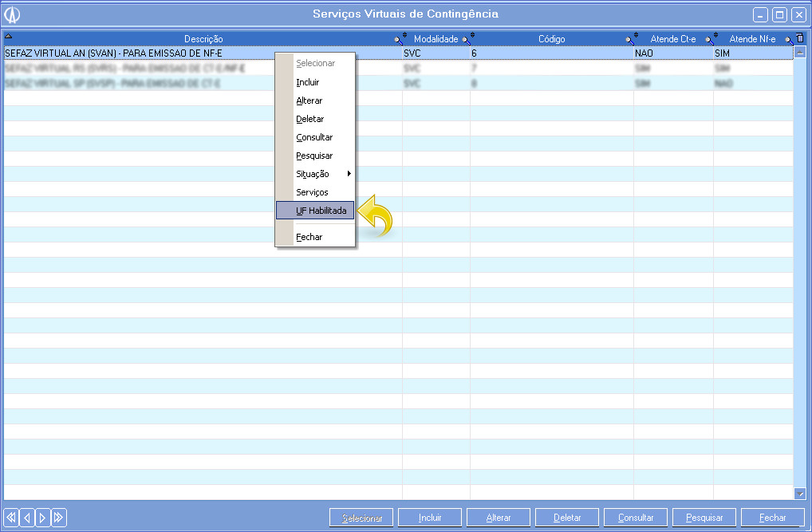This screenshot has height=532, width=812.
Task: Go to the next record arrow
Action: tap(43, 518)
